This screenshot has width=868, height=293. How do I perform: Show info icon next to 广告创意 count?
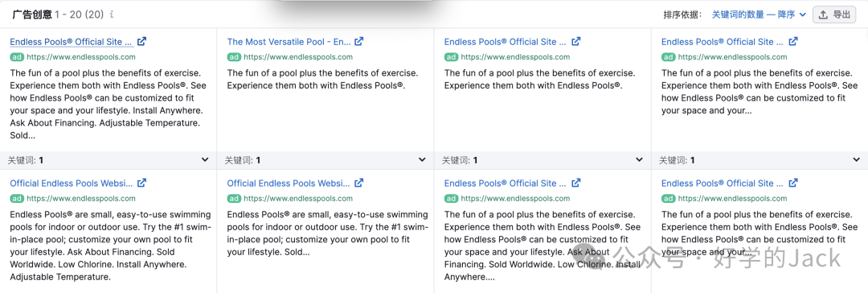click(x=112, y=15)
